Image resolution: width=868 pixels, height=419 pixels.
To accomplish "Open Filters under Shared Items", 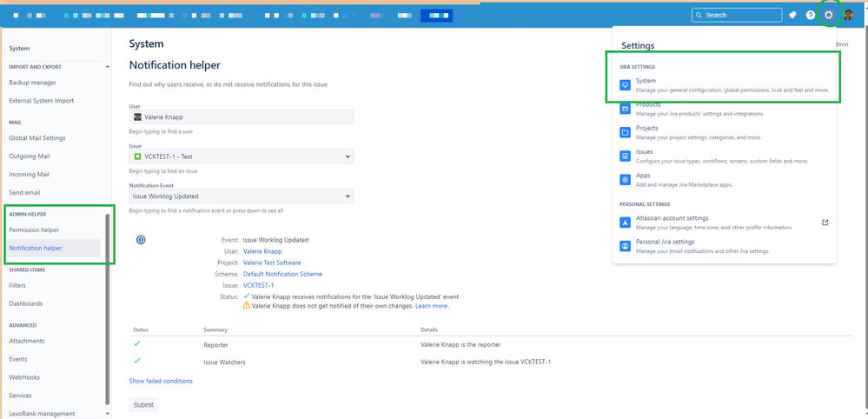I will (x=17, y=285).
